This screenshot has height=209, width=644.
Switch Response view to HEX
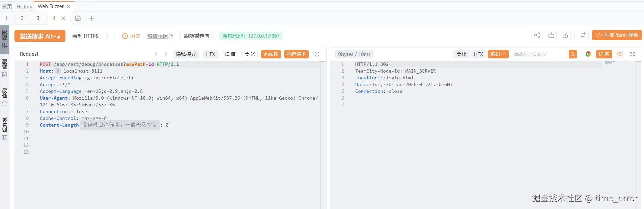tap(479, 54)
